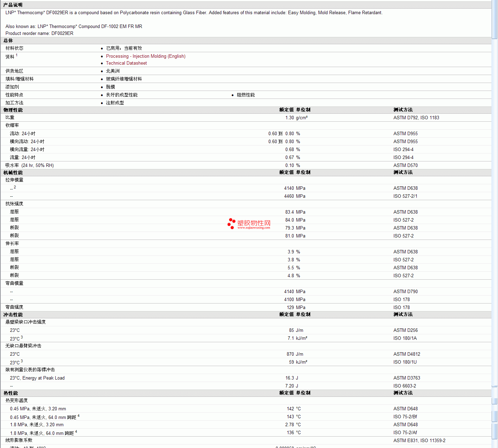Open the Technical Datasheet link
Image resolution: width=498 pixels, height=448 pixels.
126,63
